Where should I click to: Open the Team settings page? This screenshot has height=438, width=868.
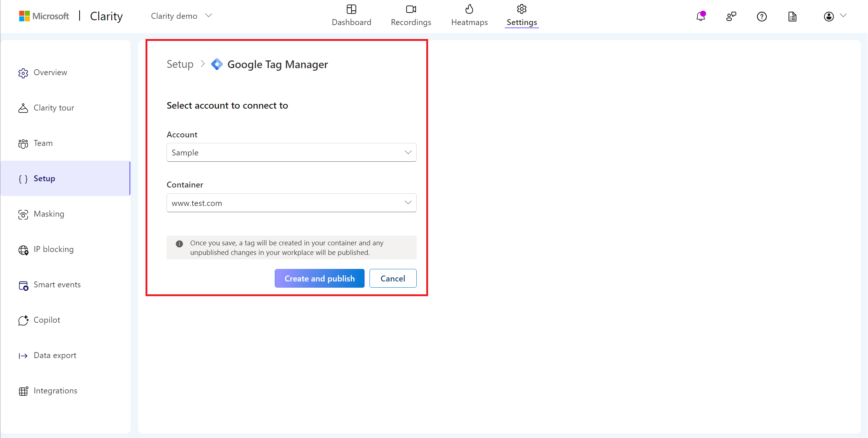click(x=43, y=143)
